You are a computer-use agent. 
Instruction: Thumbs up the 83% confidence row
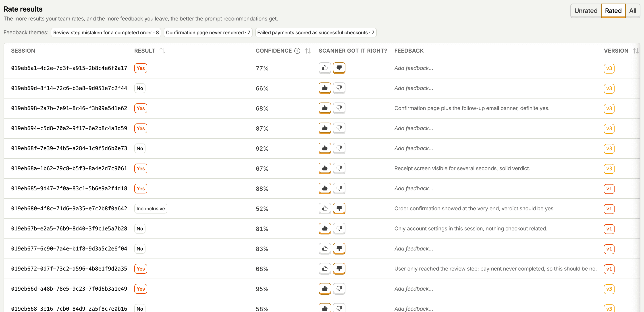(x=325, y=249)
